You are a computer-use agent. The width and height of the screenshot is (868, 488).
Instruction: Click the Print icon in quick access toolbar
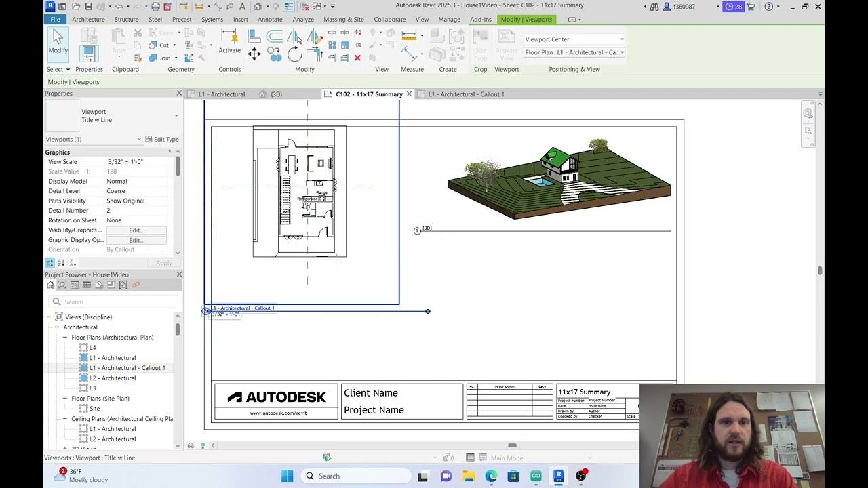155,7
